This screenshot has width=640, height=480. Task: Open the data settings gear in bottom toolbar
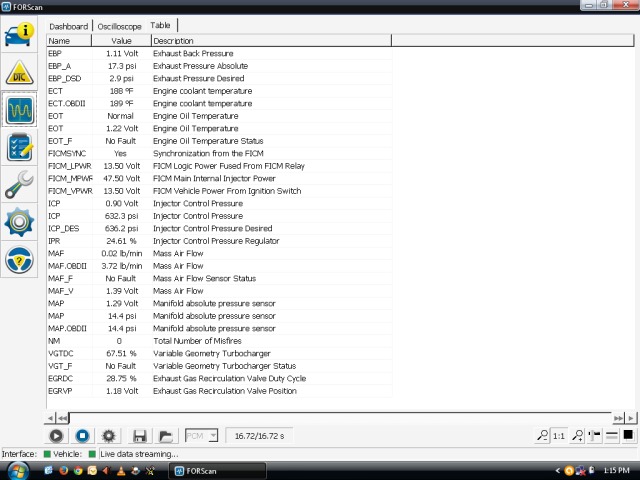click(x=109, y=436)
